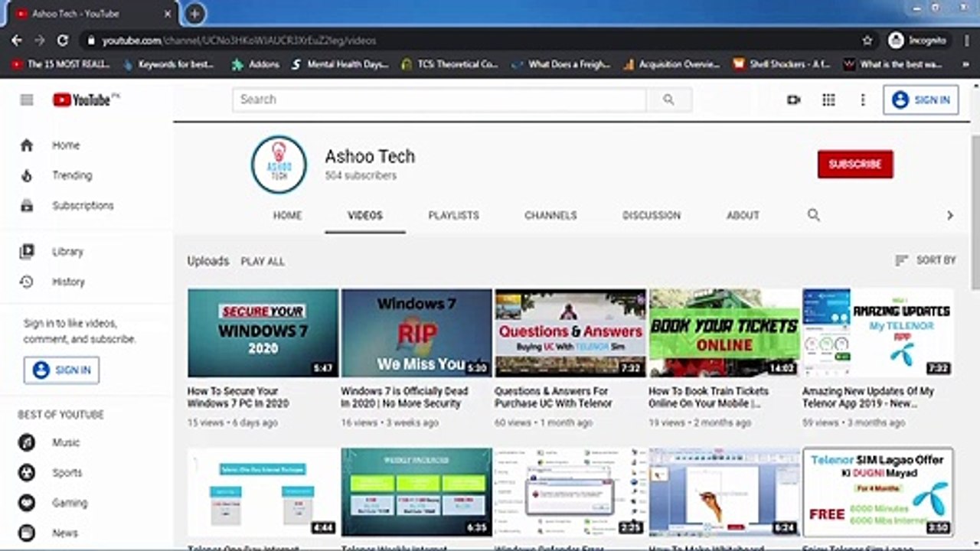Subscribe to Ashoo Tech channel

[x=855, y=164]
